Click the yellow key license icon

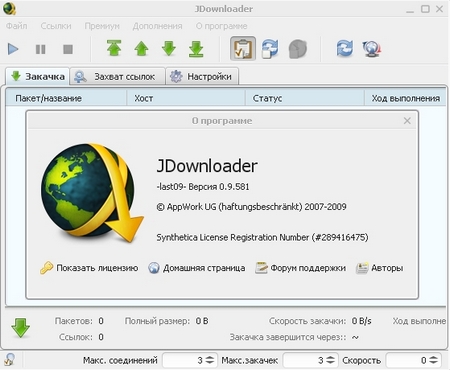tap(46, 268)
